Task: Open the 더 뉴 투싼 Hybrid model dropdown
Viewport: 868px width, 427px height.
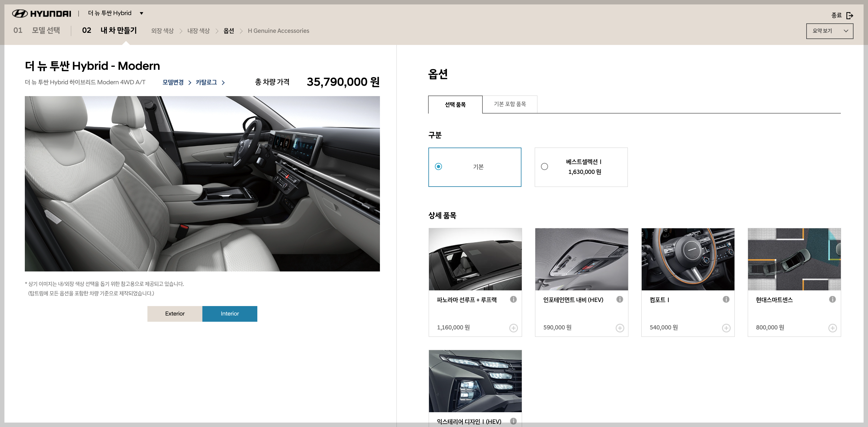Action: [x=142, y=14]
